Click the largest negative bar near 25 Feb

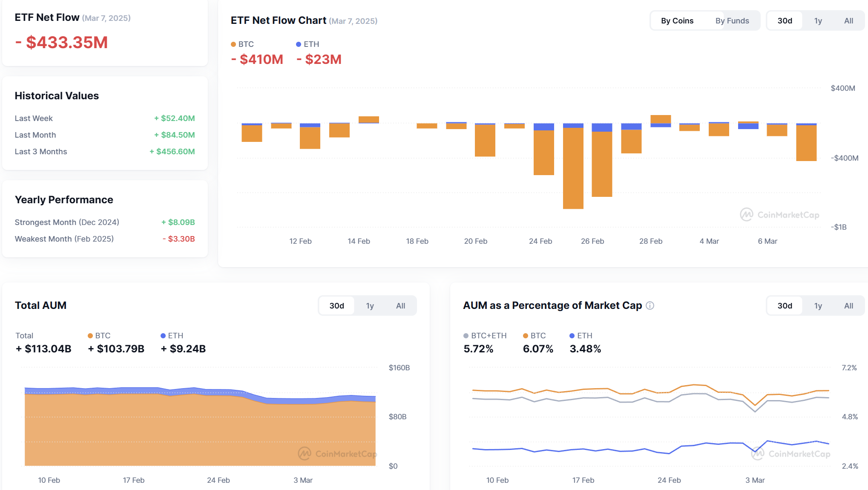[x=573, y=166]
